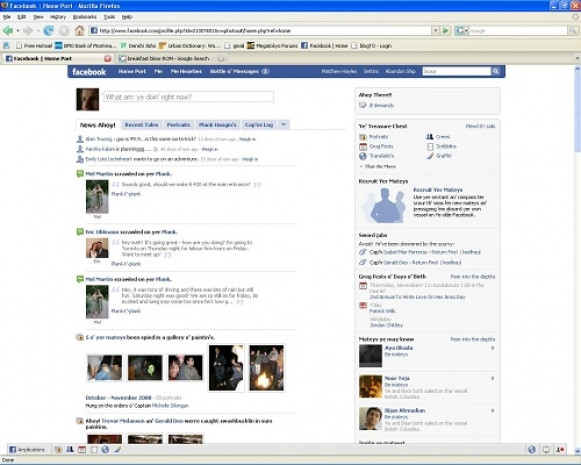Click the scrollbar down arrow
Screen dimensions: 581x465
coord(577,451)
